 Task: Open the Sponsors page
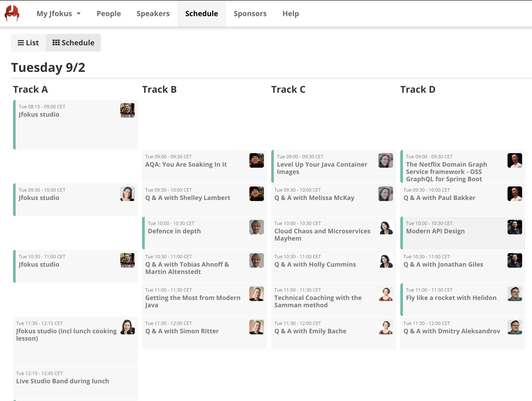click(x=250, y=14)
